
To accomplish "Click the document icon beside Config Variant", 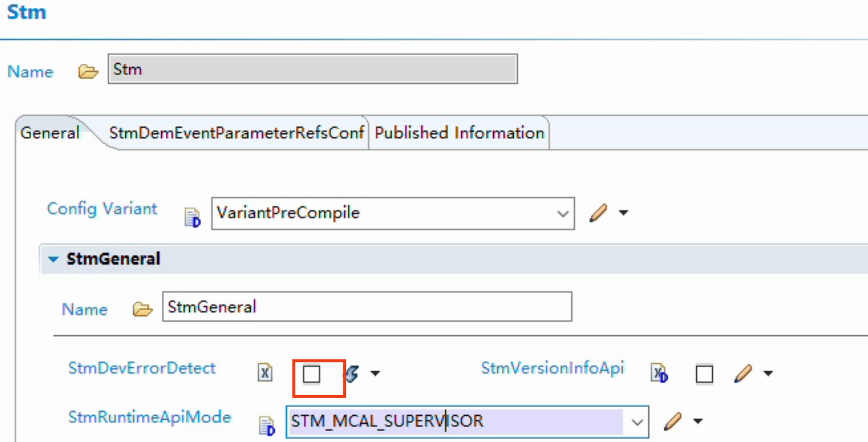I will tap(192, 214).
